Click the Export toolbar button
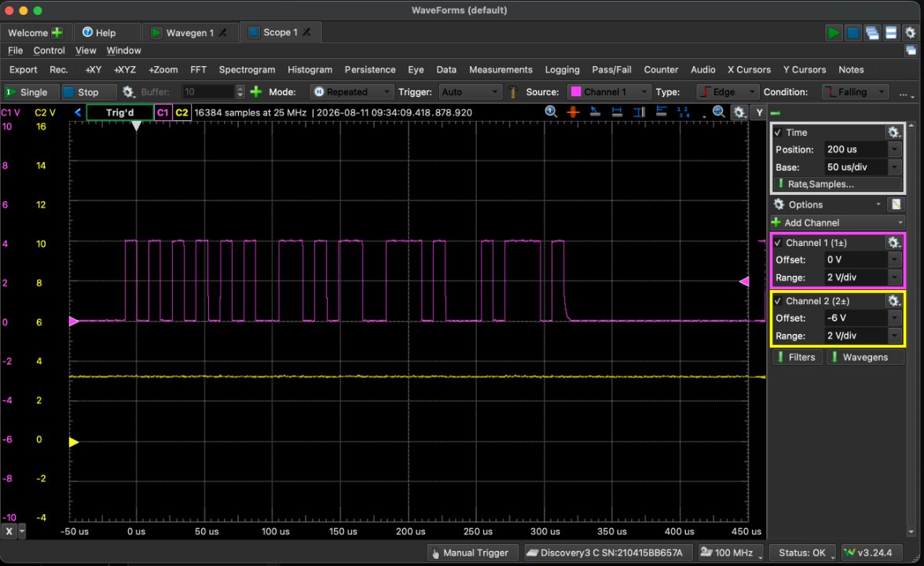Image resolution: width=924 pixels, height=566 pixels. pos(23,69)
